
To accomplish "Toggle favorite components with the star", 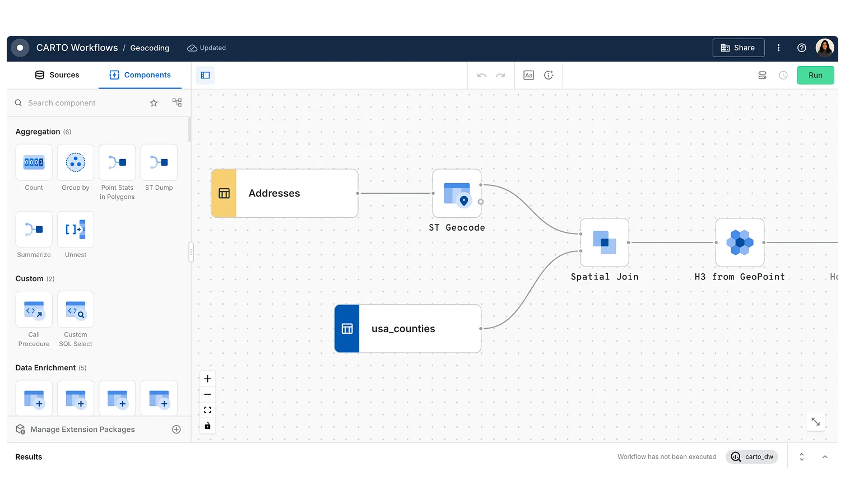I will (x=154, y=102).
